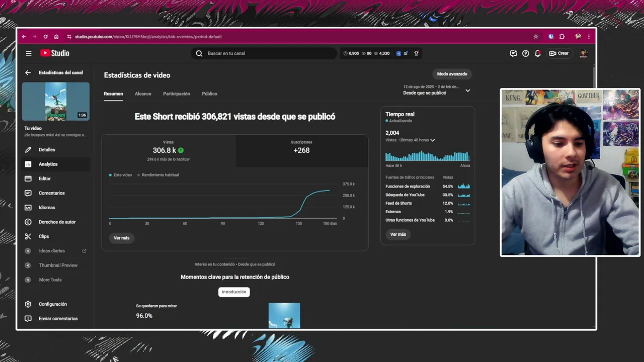Open the browser extensions puzzle icon

point(562,37)
